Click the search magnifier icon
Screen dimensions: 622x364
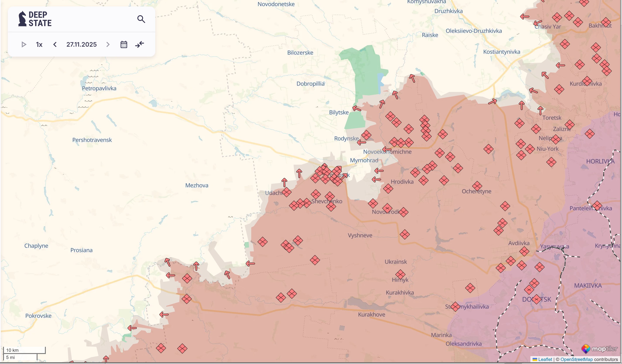pos(141,19)
